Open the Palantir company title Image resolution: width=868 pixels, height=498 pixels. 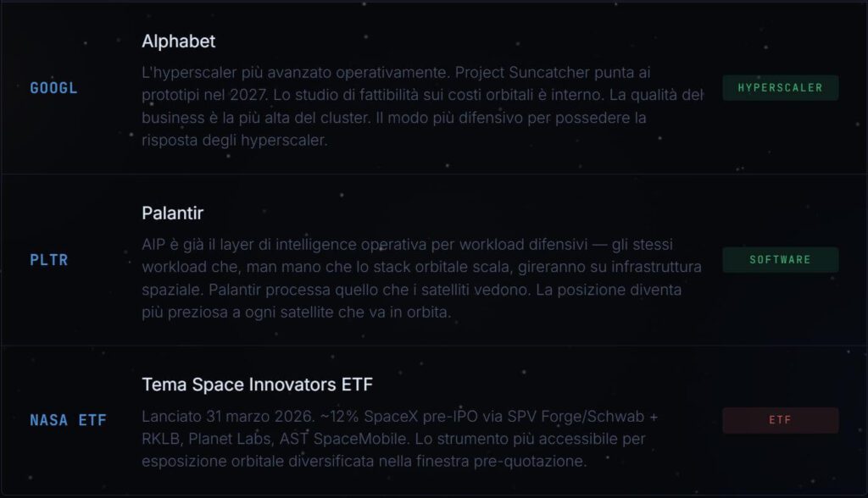173,213
